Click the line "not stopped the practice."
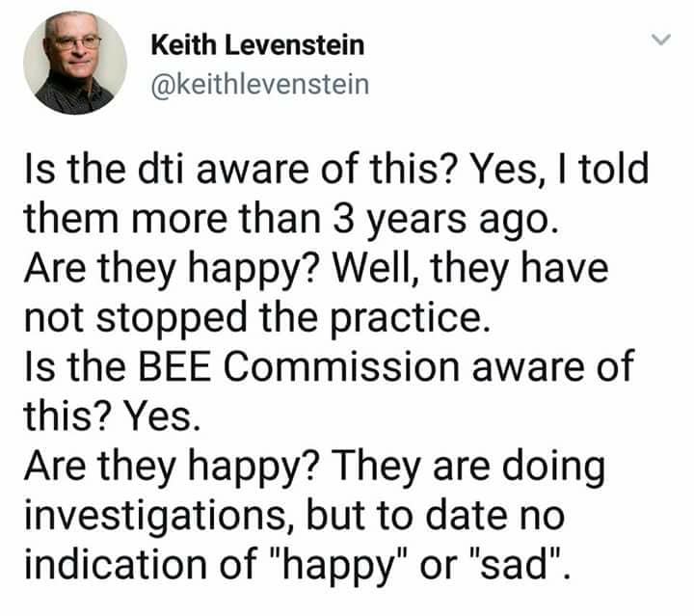694x616 pixels. tap(257, 318)
